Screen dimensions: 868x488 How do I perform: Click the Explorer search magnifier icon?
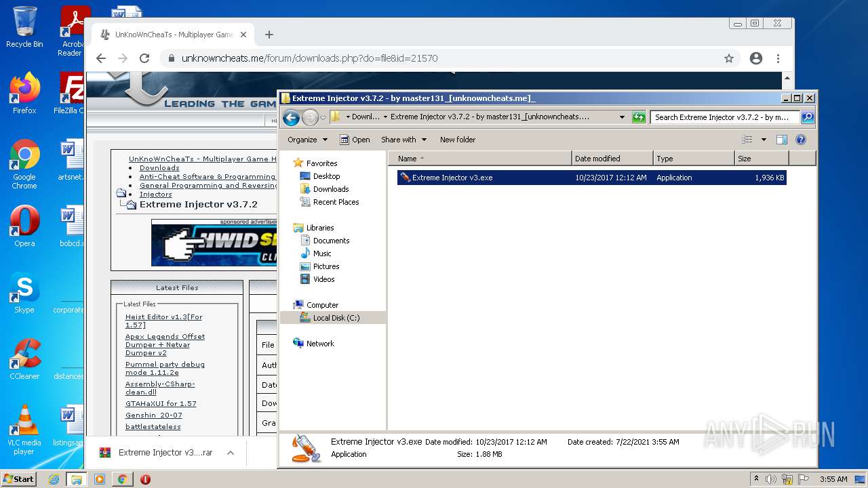(807, 117)
